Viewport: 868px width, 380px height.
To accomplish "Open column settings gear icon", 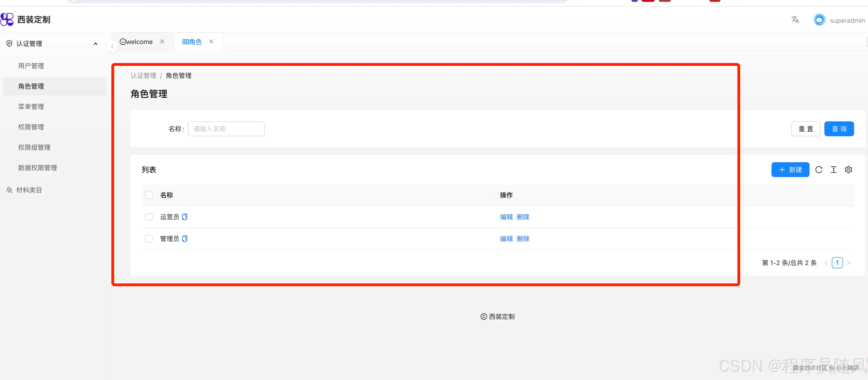I will point(848,170).
